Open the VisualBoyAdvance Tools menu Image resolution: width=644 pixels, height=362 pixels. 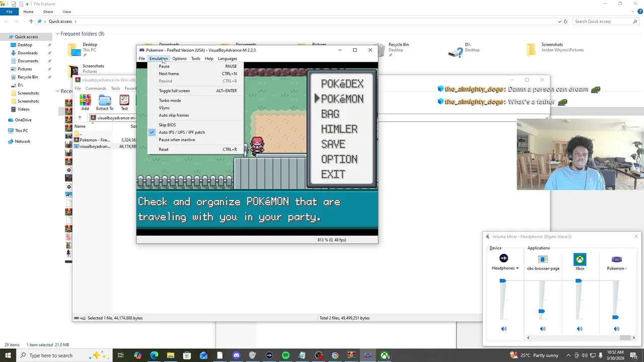click(x=195, y=59)
